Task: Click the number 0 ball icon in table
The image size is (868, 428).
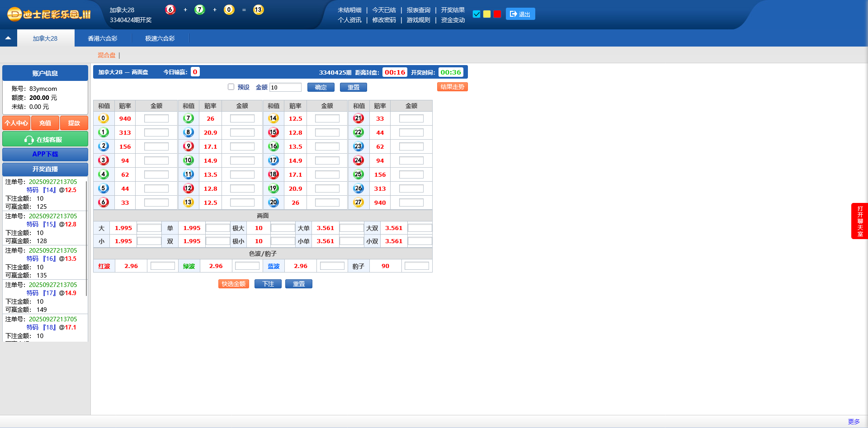Action: (x=104, y=118)
